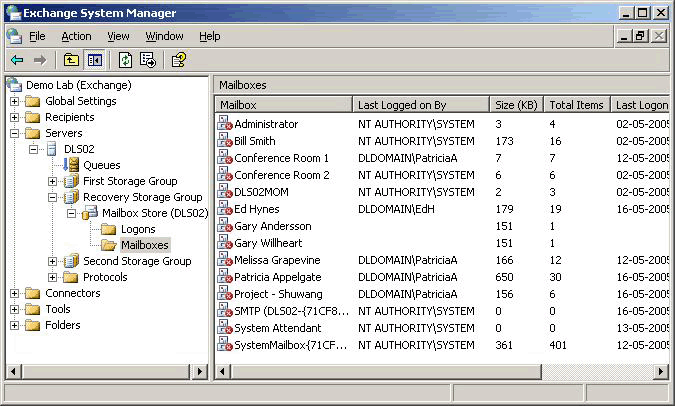Image resolution: width=675 pixels, height=406 pixels.
Task: Open the File menu
Action: [x=37, y=36]
